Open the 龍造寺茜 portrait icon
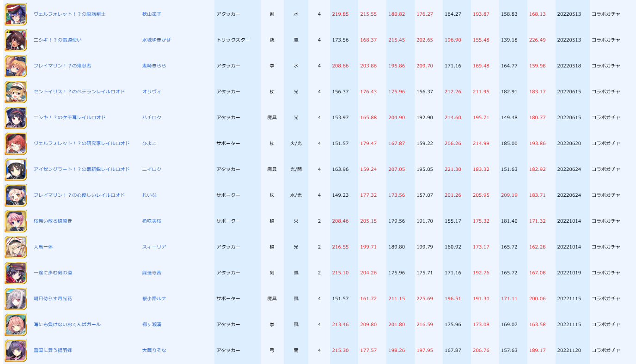This screenshot has width=636, height=364. click(x=16, y=273)
